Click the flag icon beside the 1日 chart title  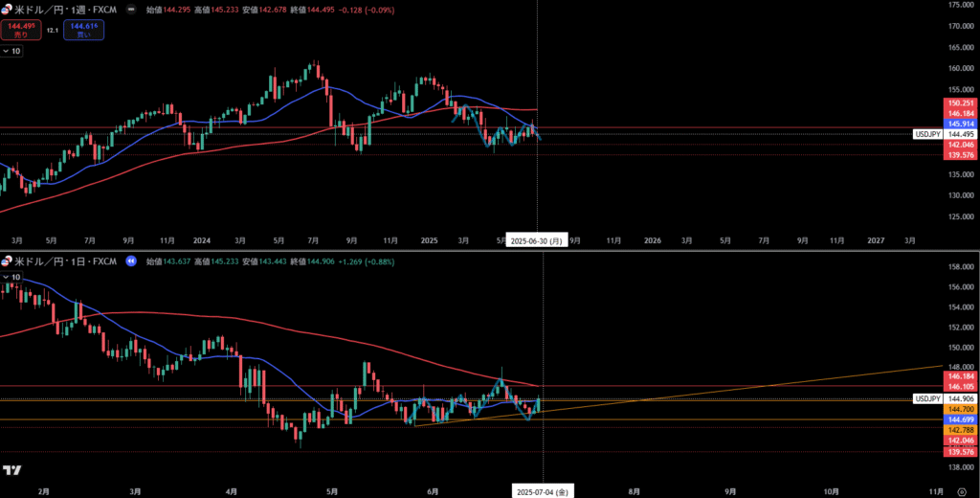(x=7, y=261)
